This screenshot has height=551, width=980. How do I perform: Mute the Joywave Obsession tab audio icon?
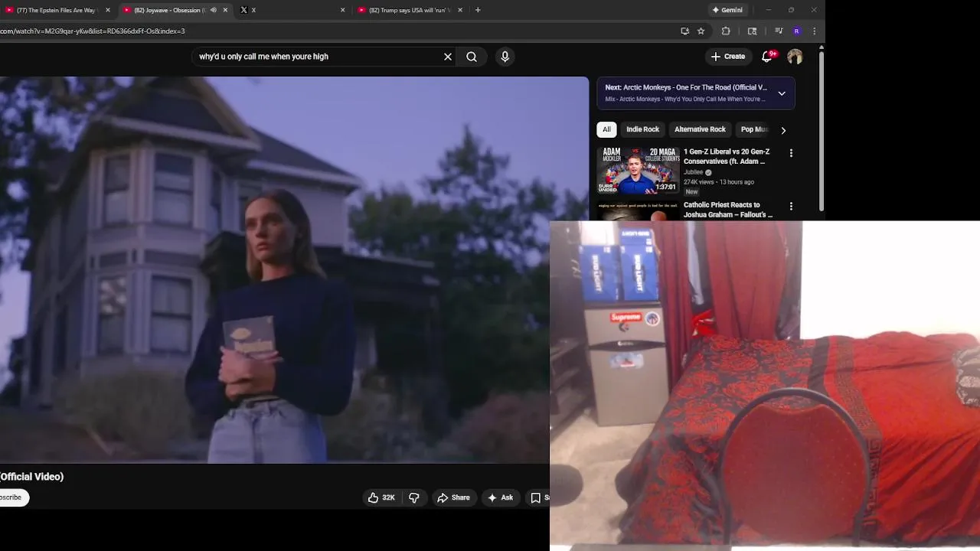pos(214,10)
